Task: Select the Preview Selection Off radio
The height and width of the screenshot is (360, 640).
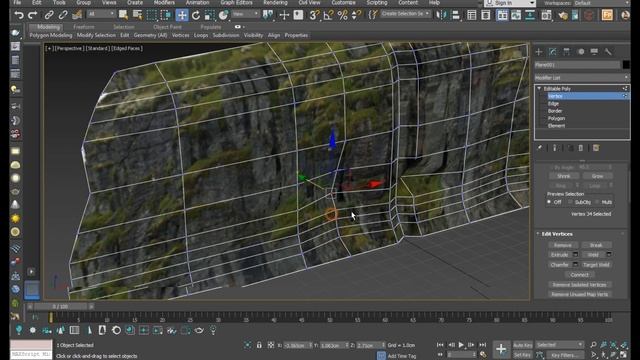Action: (x=549, y=202)
